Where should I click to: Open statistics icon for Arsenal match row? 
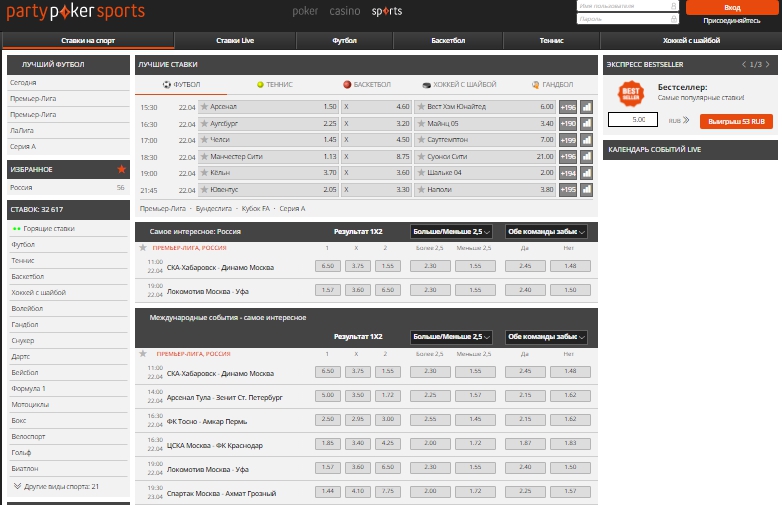[x=586, y=107]
